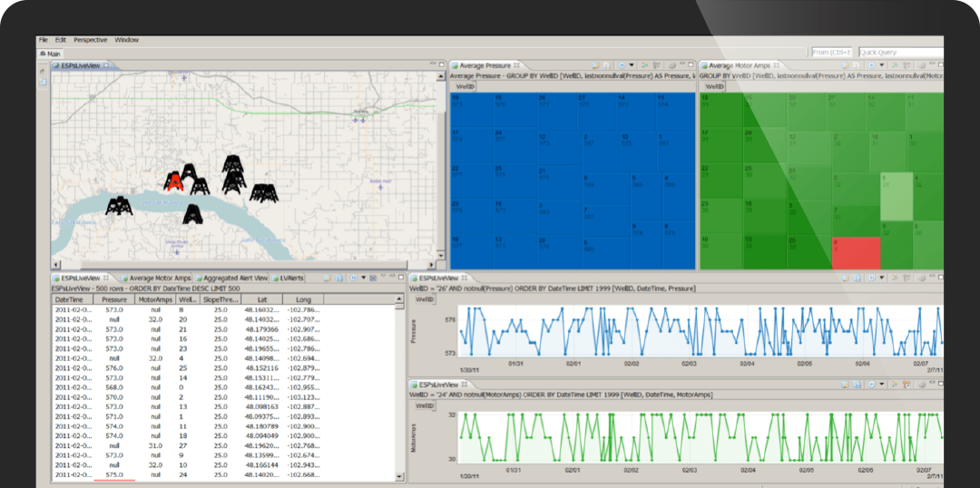Pause the ESPsLiveView table updates
The width and height of the screenshot is (980, 488).
click(x=354, y=278)
